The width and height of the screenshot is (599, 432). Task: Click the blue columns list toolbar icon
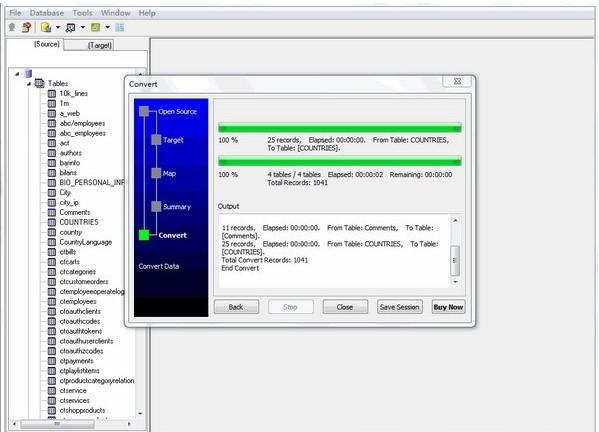120,28
